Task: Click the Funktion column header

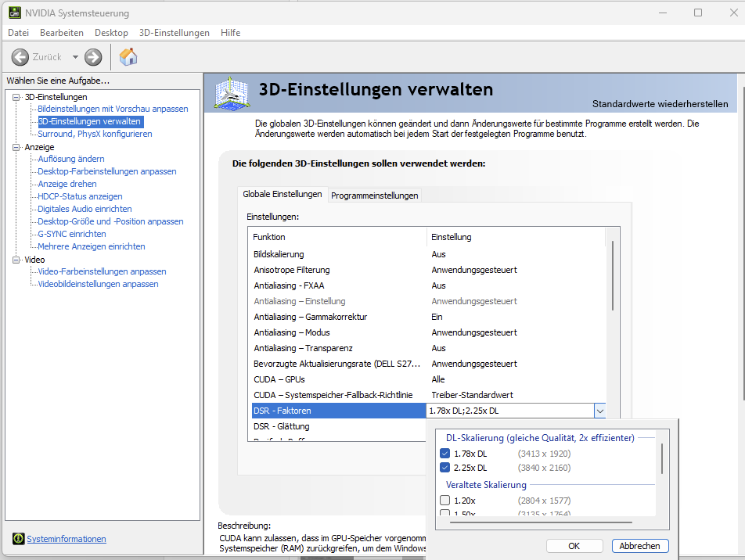Action: (x=337, y=237)
